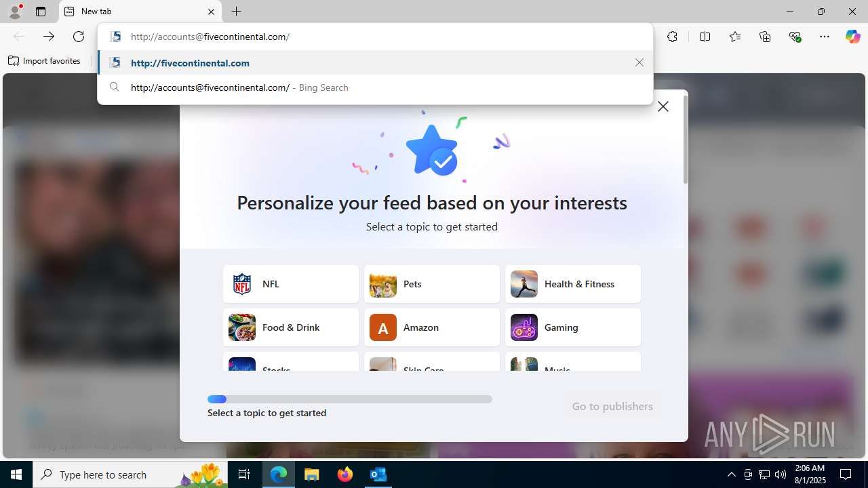
Task: Click the topic selection progress bar
Action: (350, 399)
